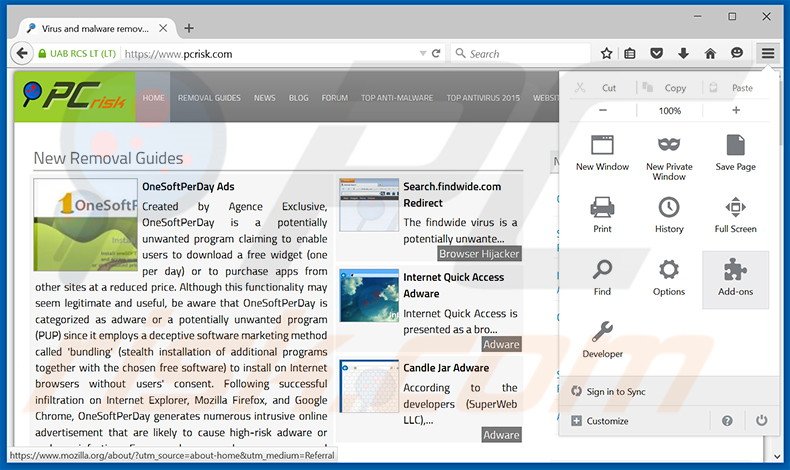Image resolution: width=790 pixels, height=470 pixels.
Task: Open the Developer tools menu item
Action: 602,341
